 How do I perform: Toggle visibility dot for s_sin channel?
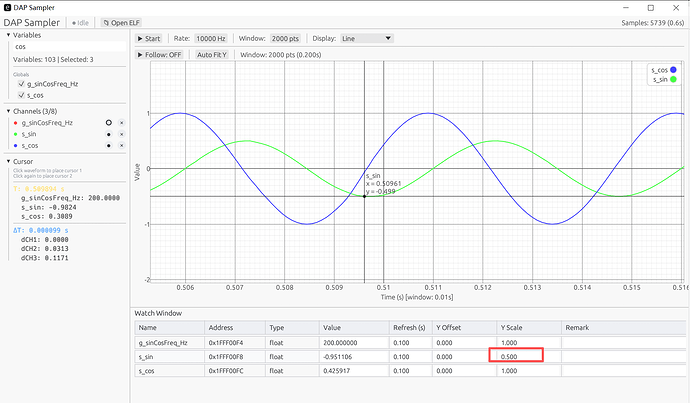pos(109,134)
